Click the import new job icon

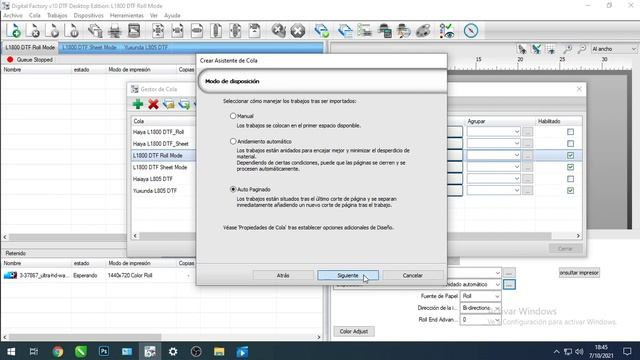pos(13,31)
